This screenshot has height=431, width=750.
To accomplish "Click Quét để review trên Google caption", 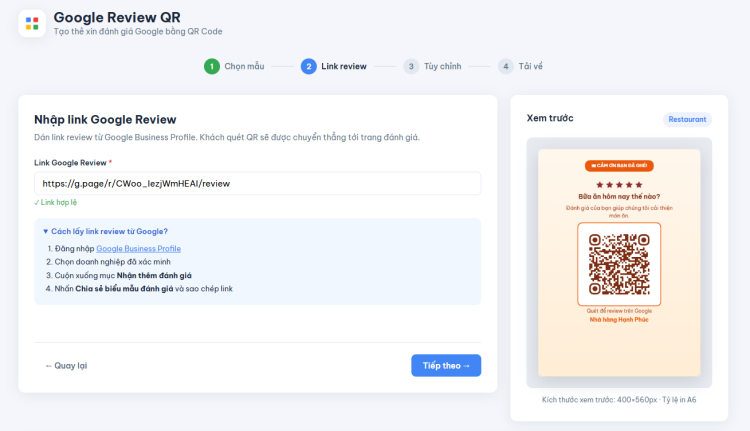I will tap(619, 311).
